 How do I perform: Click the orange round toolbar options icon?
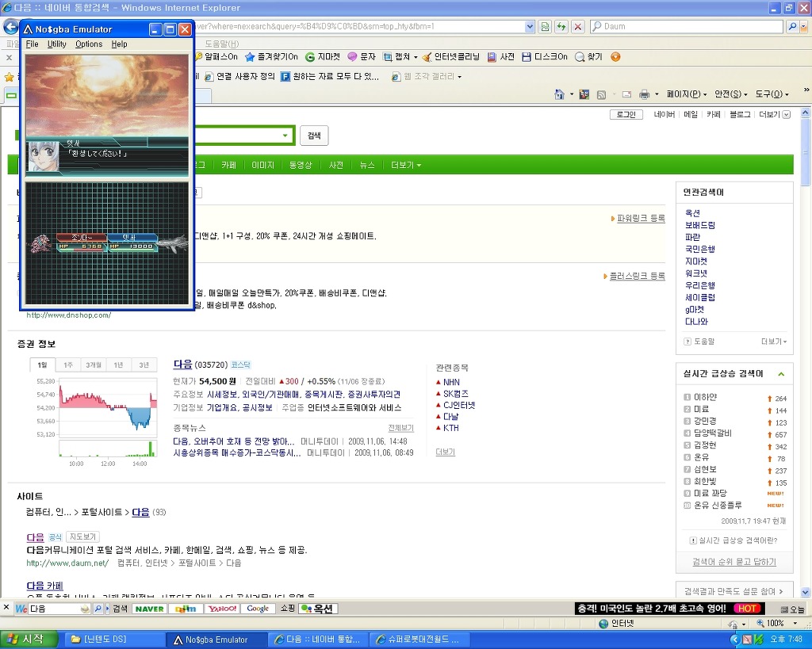pos(615,57)
